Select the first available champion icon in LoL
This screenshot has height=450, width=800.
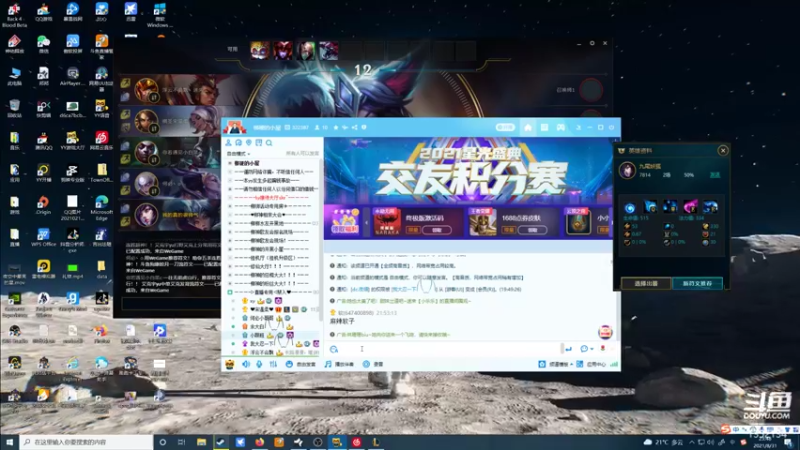tap(260, 51)
